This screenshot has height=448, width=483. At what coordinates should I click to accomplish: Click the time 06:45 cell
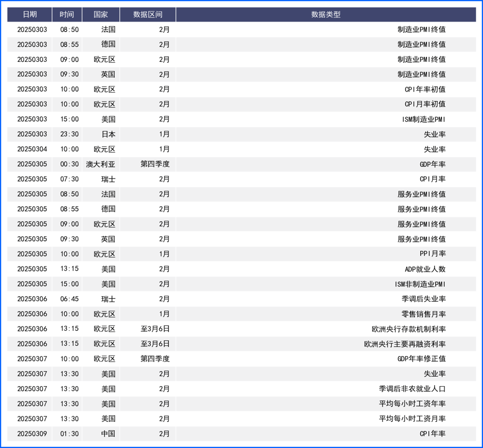click(69, 299)
